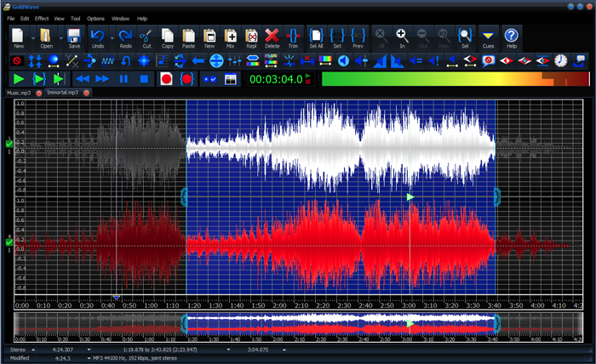The image size is (596, 364).
Task: Click the blue cue marker on timeline
Action: 117,298
